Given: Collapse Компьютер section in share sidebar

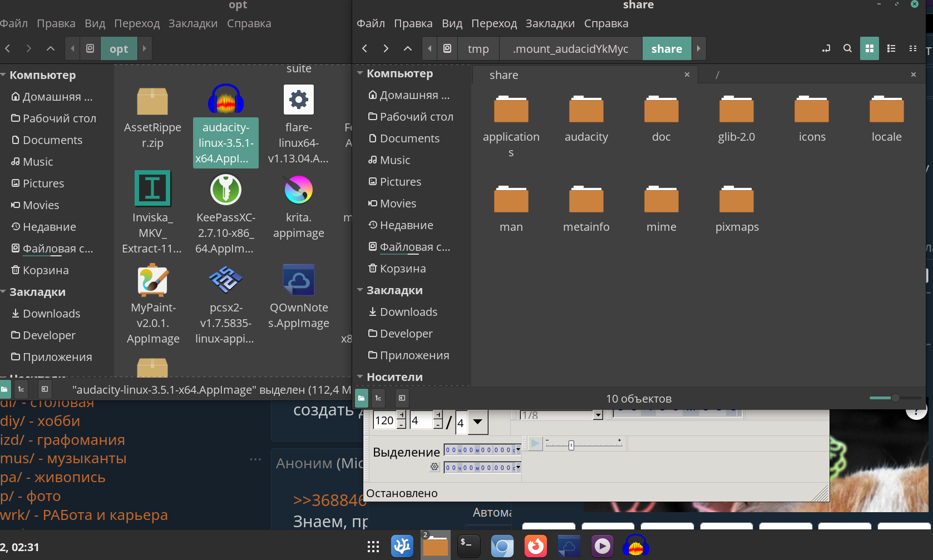Looking at the screenshot, I should (360, 73).
